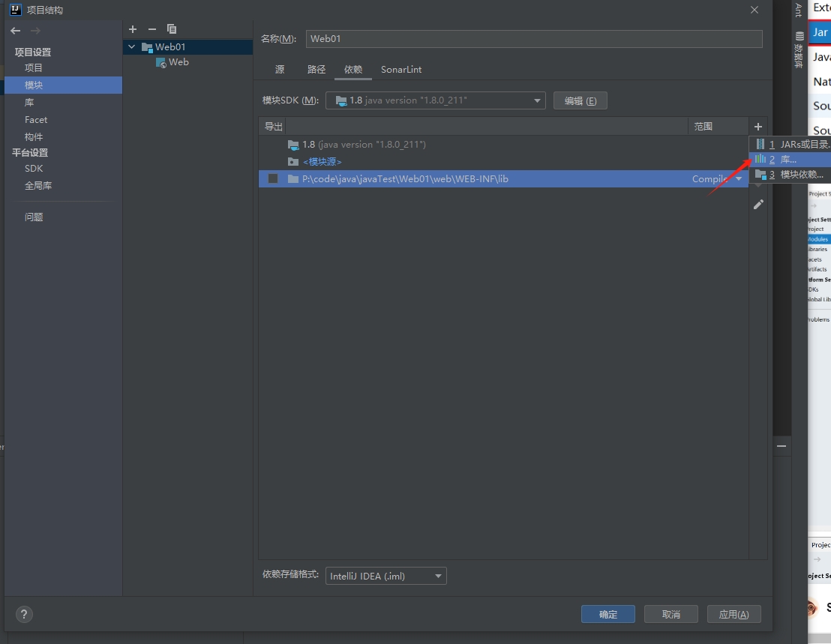Screen dimensions: 831x644
Task: Close the Project Structure dialog
Action: pos(754,10)
